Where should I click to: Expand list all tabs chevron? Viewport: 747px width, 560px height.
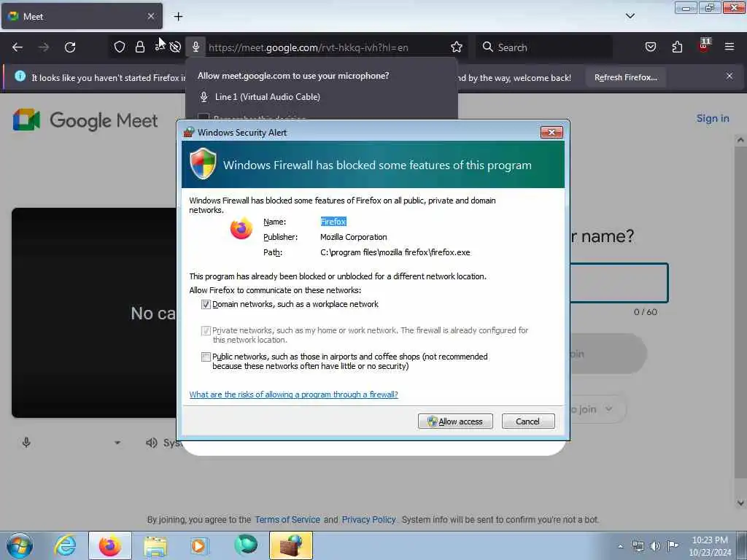tap(630, 16)
